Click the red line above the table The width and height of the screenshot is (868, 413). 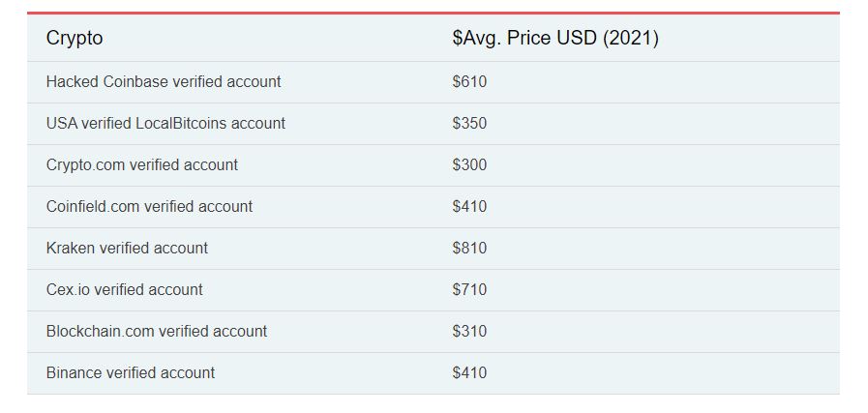click(x=434, y=13)
